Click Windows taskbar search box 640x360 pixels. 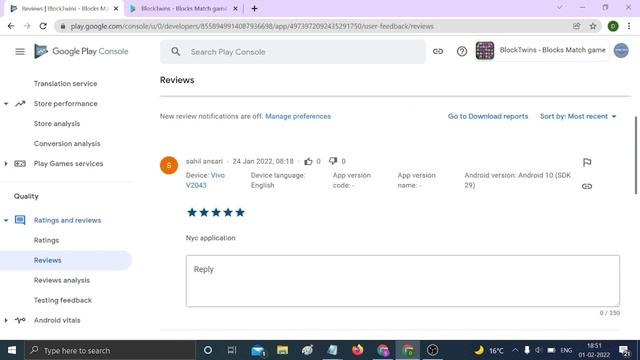click(110, 350)
